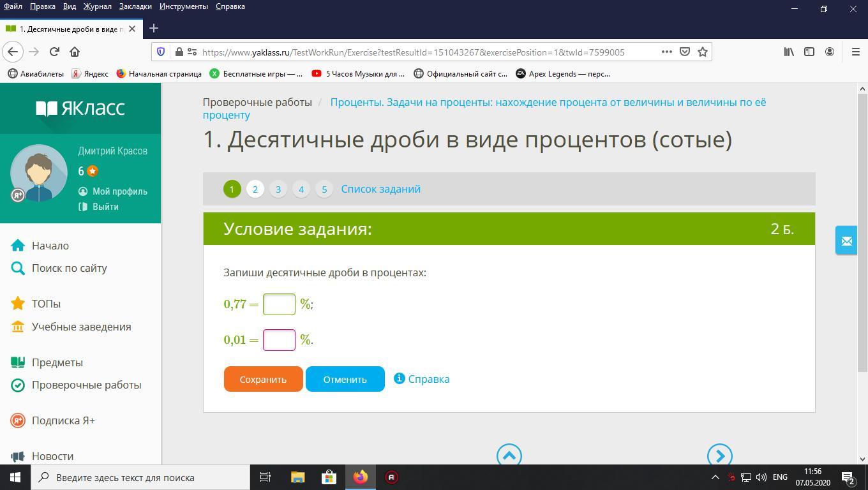Image resolution: width=868 pixels, height=490 pixels.
Task: Focus the answer field for 0,77
Action: (279, 304)
